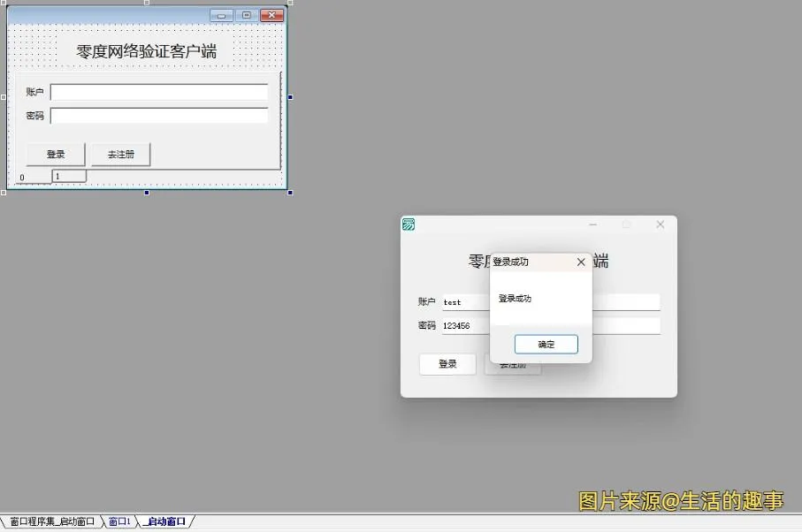Select the 登录 button in the form designer
Image resolution: width=802 pixels, height=532 pixels.
coord(55,154)
